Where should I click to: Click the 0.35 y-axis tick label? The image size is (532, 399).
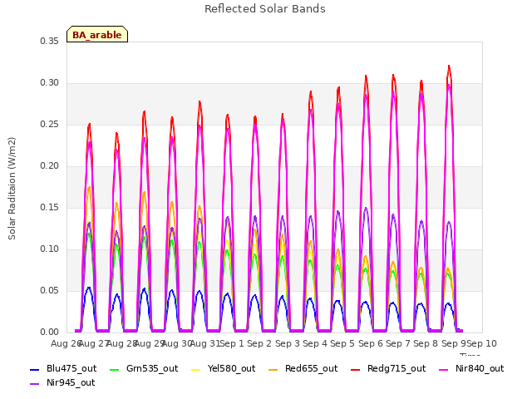tap(50, 42)
